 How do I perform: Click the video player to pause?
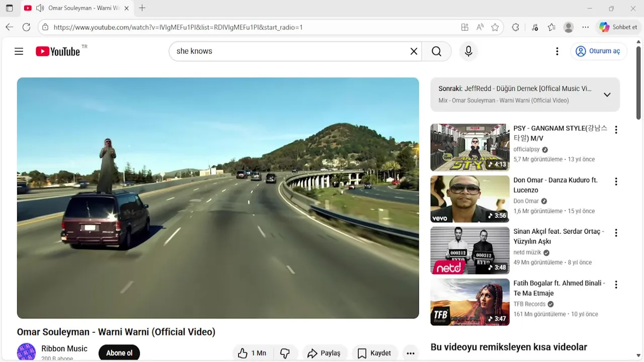point(218,198)
